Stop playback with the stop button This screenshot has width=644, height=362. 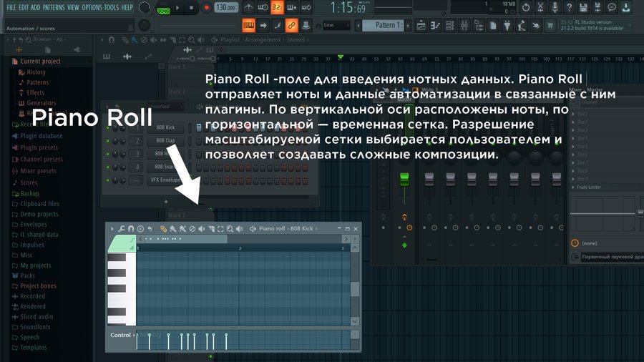tap(191, 7)
